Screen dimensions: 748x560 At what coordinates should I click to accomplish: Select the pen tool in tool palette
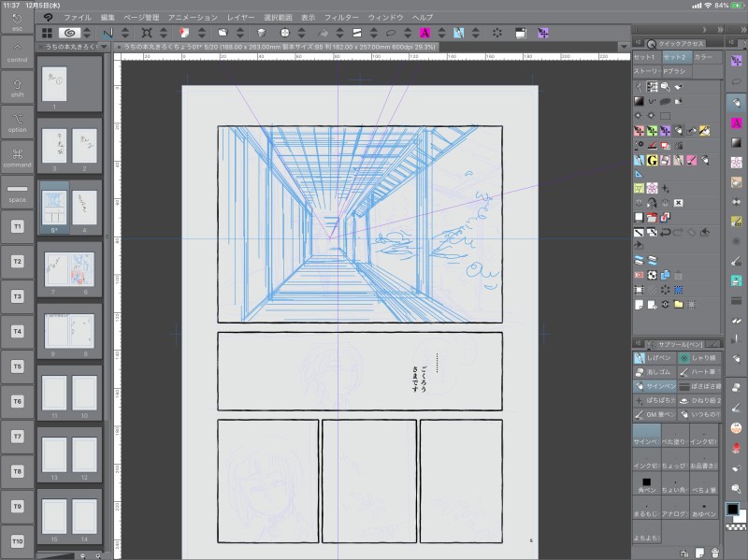[736, 102]
